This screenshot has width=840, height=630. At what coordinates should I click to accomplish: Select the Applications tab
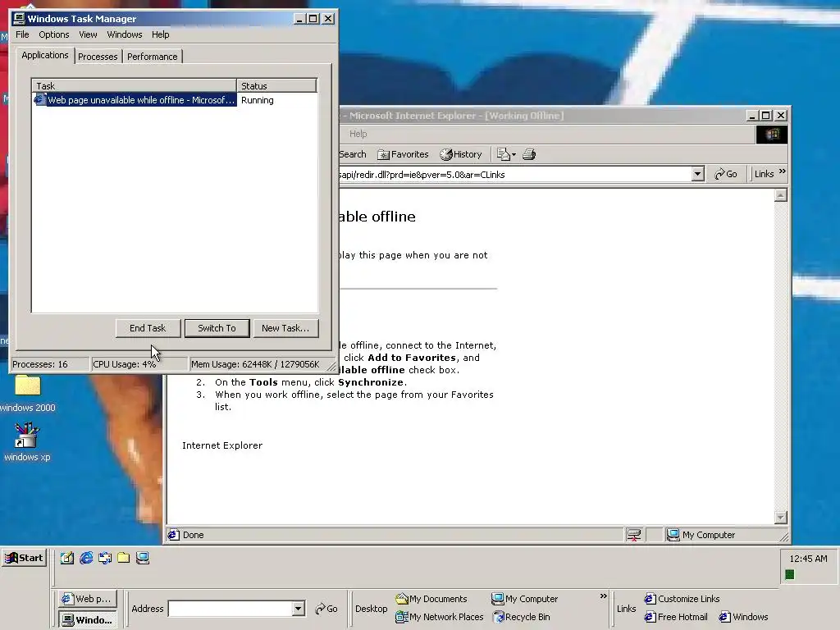[x=45, y=55]
